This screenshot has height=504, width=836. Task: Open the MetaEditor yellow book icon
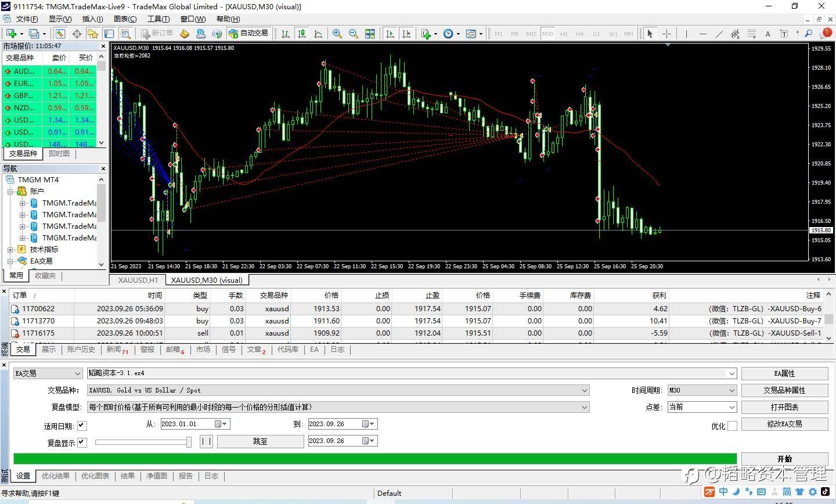tap(185, 34)
